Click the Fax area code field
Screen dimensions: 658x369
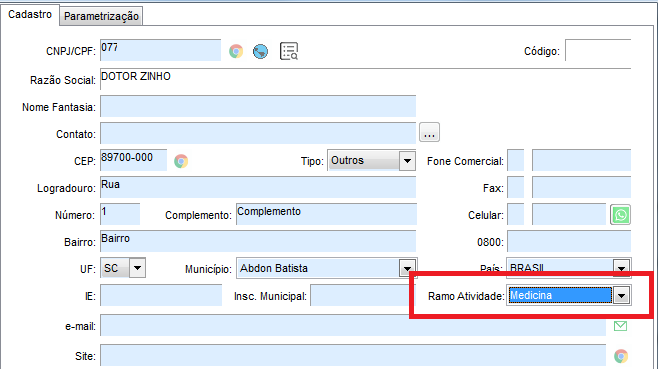[x=516, y=187]
